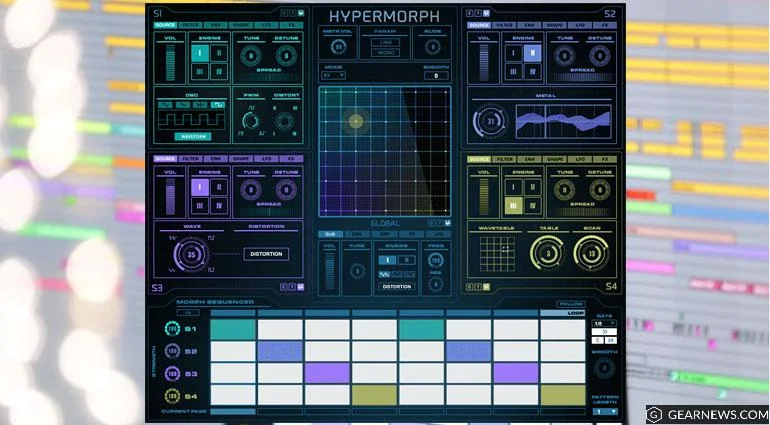The image size is (770, 425).
Task: Click the S2 strength knob in Morph Sequencer
Action: [x=172, y=351]
